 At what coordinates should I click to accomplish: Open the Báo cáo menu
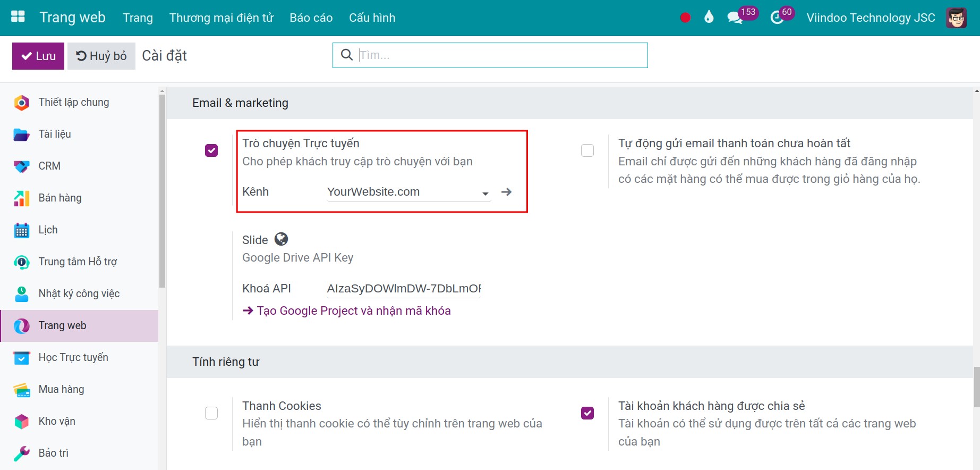click(x=311, y=18)
